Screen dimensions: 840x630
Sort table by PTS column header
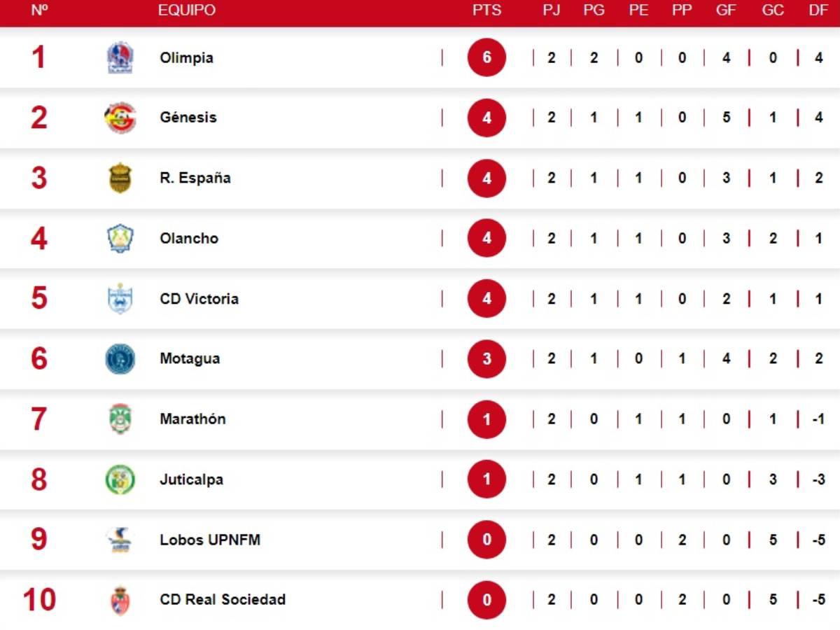click(487, 10)
